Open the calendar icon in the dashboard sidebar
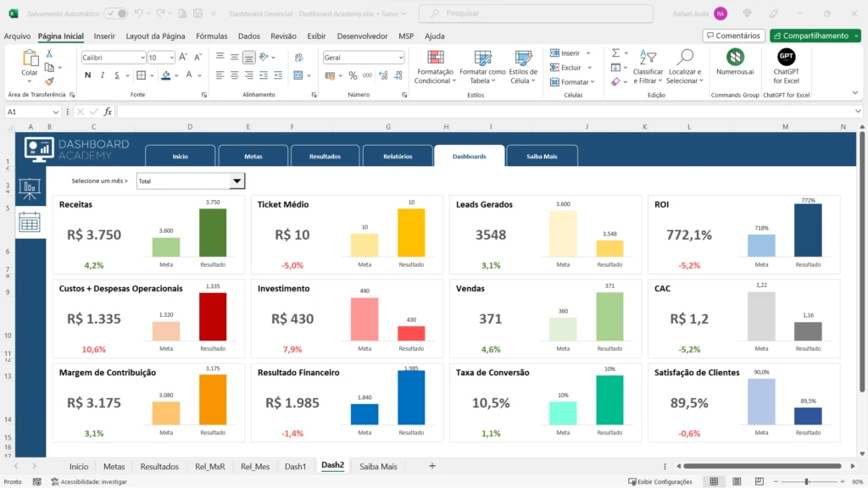Image resolution: width=868 pixels, height=488 pixels. [x=30, y=222]
